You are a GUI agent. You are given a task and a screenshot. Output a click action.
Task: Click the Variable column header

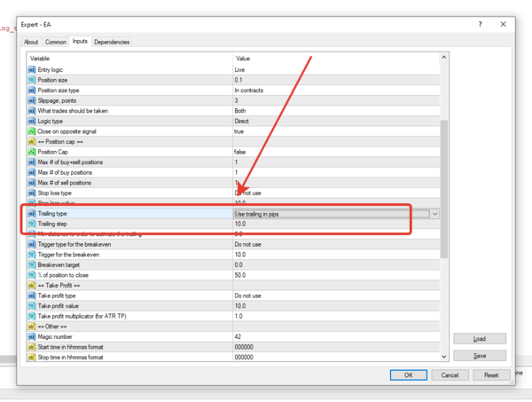coord(40,59)
